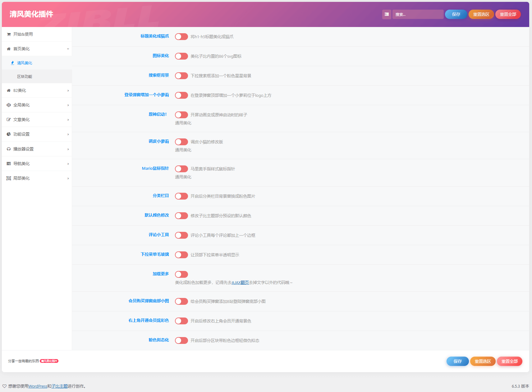Click the 清风美化插件 header title
Screen dimensions: 532x392
click(x=31, y=14)
